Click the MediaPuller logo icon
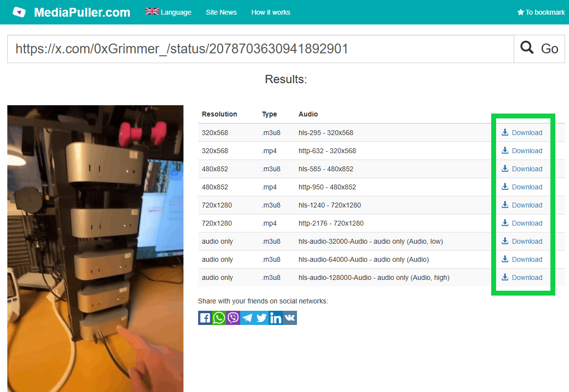The width and height of the screenshot is (569, 392). point(19,12)
